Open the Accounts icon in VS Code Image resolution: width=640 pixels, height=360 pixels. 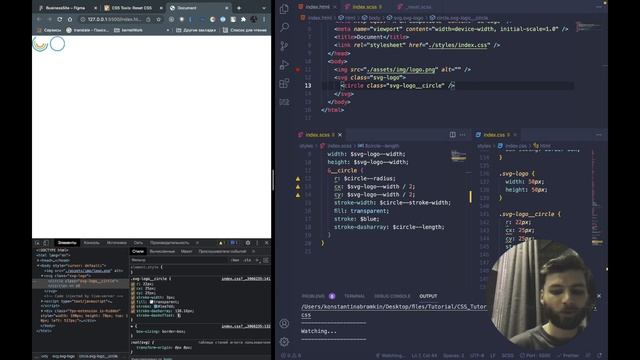(x=284, y=323)
